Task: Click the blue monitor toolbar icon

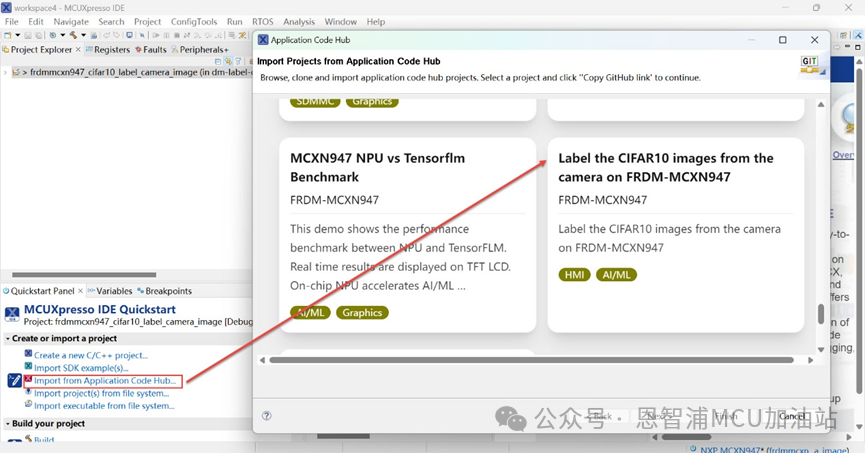Action: 130,35
